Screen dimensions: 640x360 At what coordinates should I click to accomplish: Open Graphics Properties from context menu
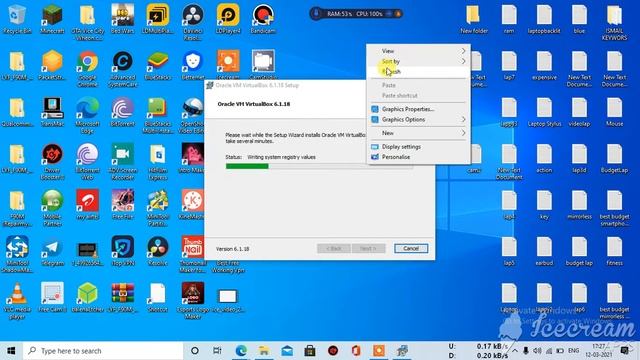tap(418, 109)
